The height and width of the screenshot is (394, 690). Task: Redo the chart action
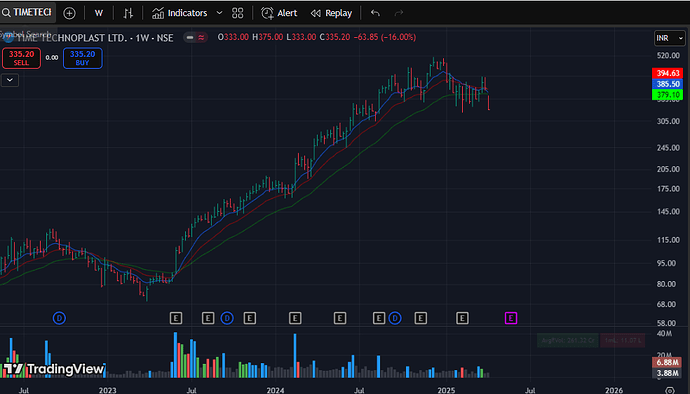click(x=399, y=13)
